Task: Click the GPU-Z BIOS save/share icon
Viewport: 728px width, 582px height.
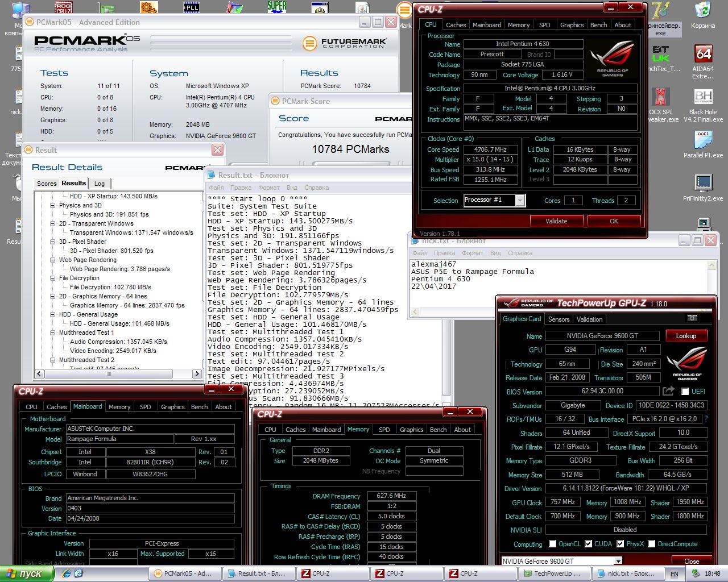Action: tap(668, 391)
